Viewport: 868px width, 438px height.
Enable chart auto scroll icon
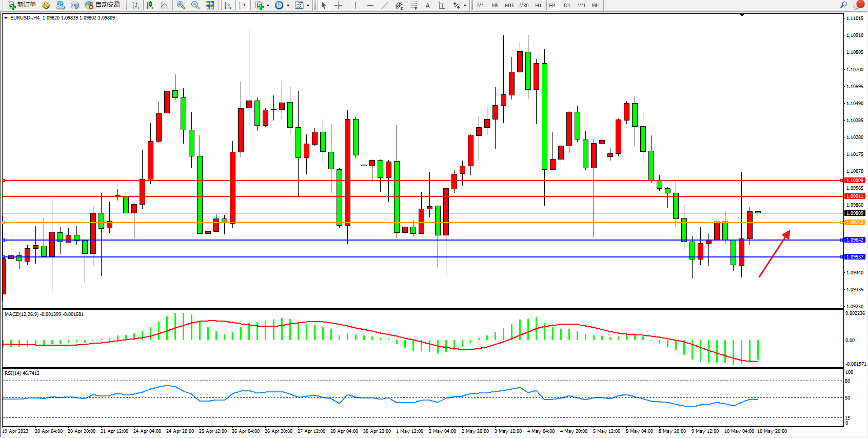tap(228, 5)
